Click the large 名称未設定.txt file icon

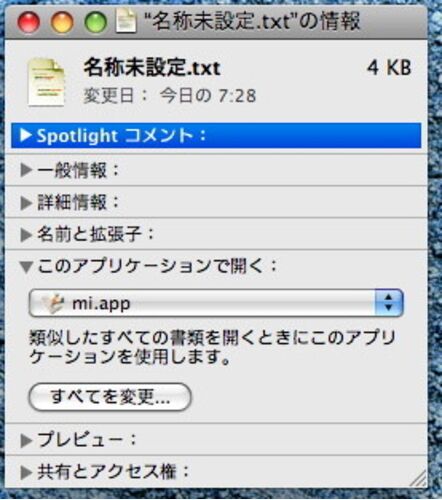pyautogui.click(x=46, y=82)
